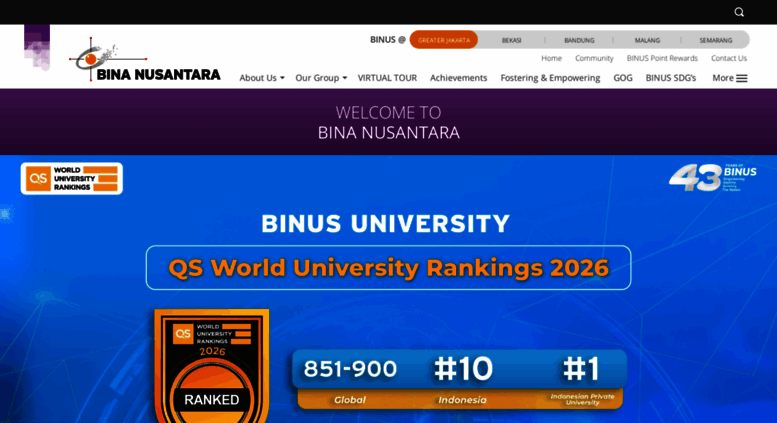This screenshot has width=777, height=423.
Task: Go to Fostering & Empowering
Action: coord(550,78)
